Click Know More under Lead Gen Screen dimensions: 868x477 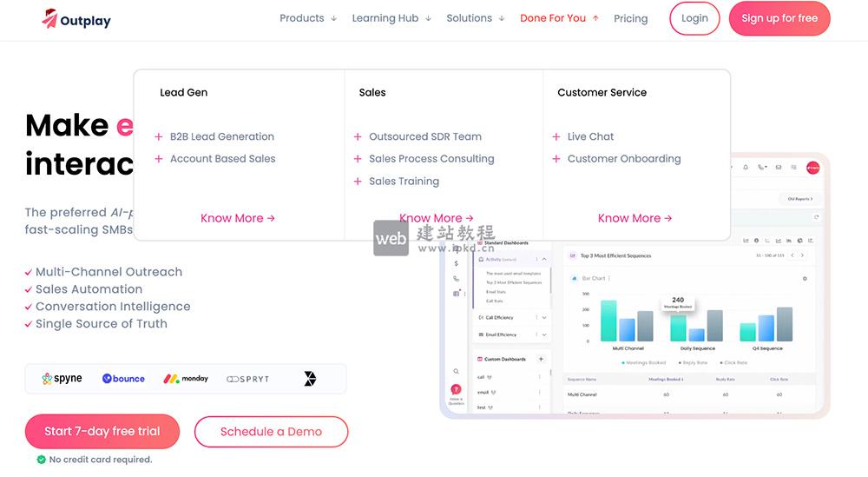coord(237,218)
